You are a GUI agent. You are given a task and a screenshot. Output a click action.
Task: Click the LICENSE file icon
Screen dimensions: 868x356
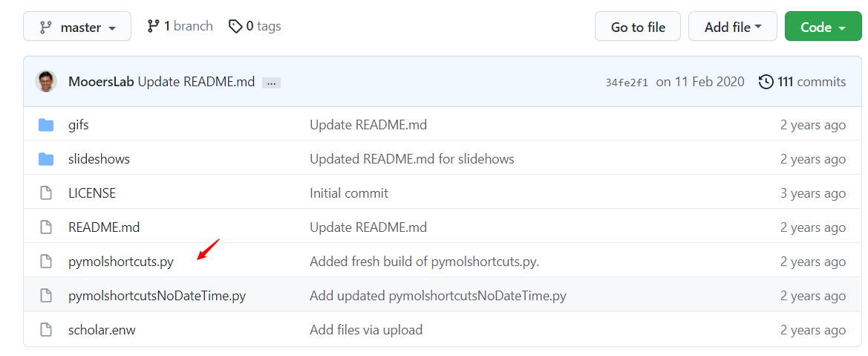pyautogui.click(x=46, y=193)
